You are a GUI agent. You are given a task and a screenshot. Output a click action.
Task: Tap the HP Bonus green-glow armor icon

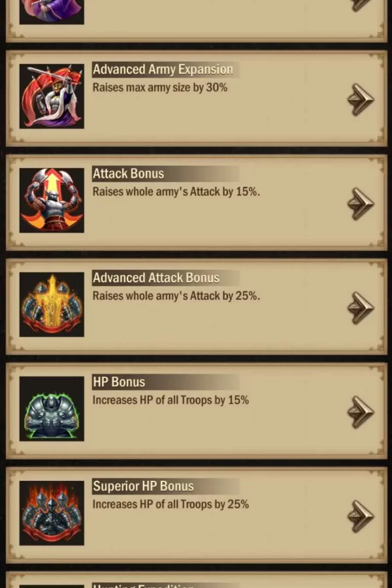pos(52,409)
